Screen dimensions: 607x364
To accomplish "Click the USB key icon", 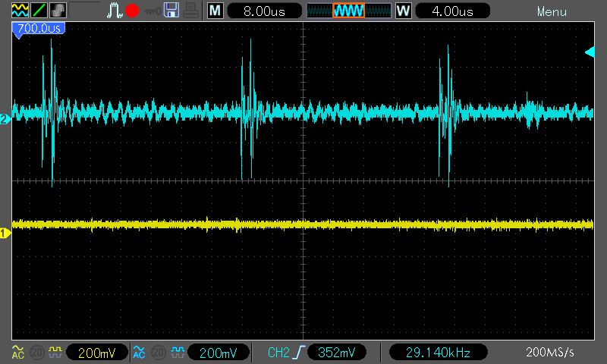I will [x=153, y=11].
